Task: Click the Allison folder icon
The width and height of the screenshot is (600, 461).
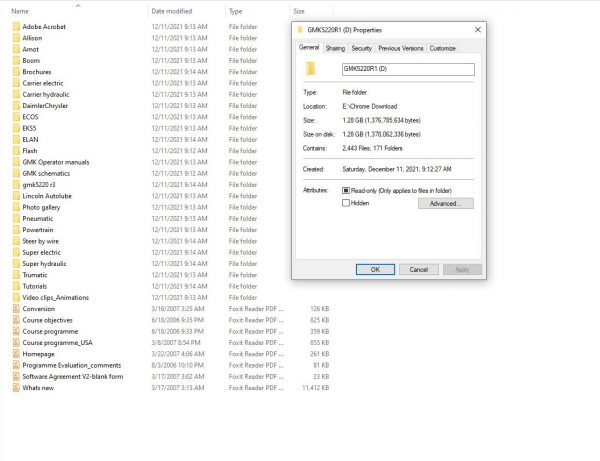Action: click(x=16, y=38)
